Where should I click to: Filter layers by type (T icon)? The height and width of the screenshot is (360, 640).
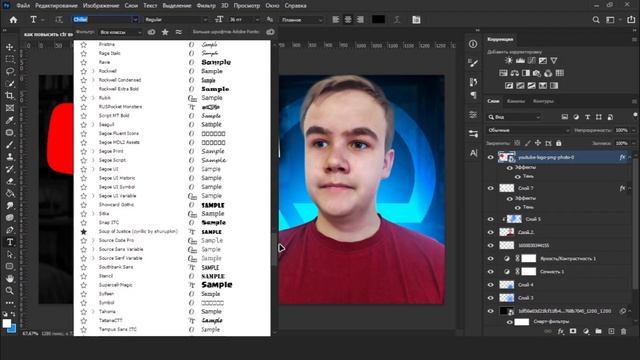pyautogui.click(x=587, y=117)
